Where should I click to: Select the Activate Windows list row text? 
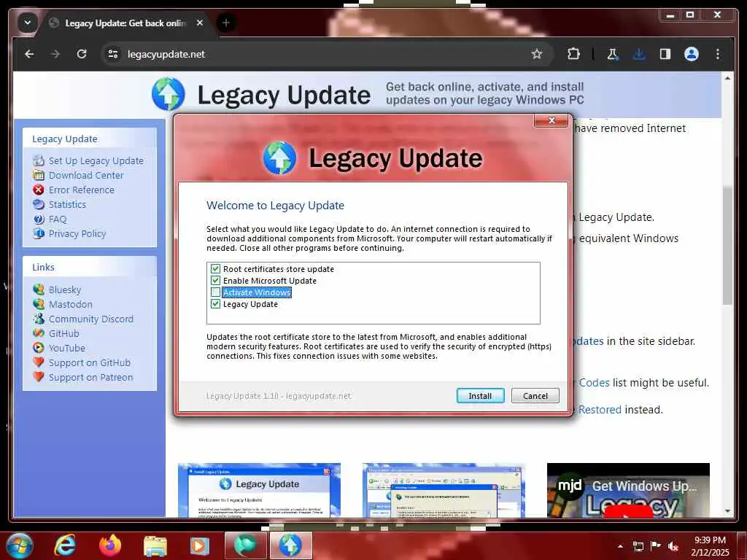(x=257, y=292)
